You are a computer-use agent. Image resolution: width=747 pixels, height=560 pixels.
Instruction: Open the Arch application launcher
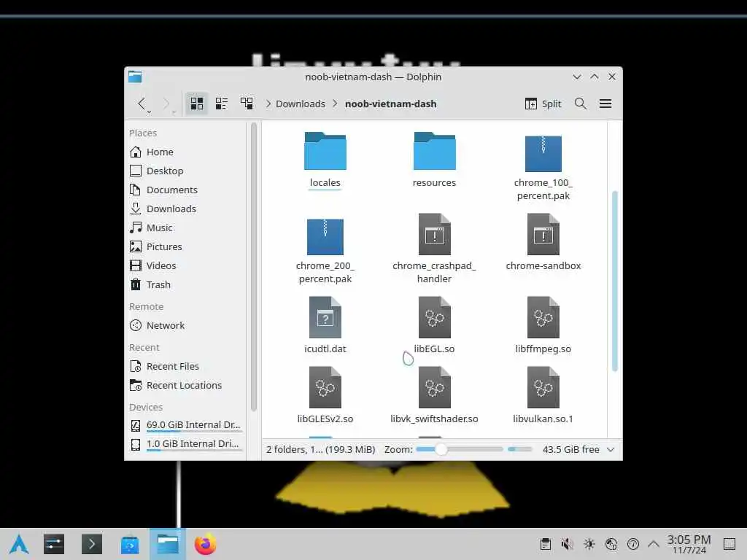19,544
